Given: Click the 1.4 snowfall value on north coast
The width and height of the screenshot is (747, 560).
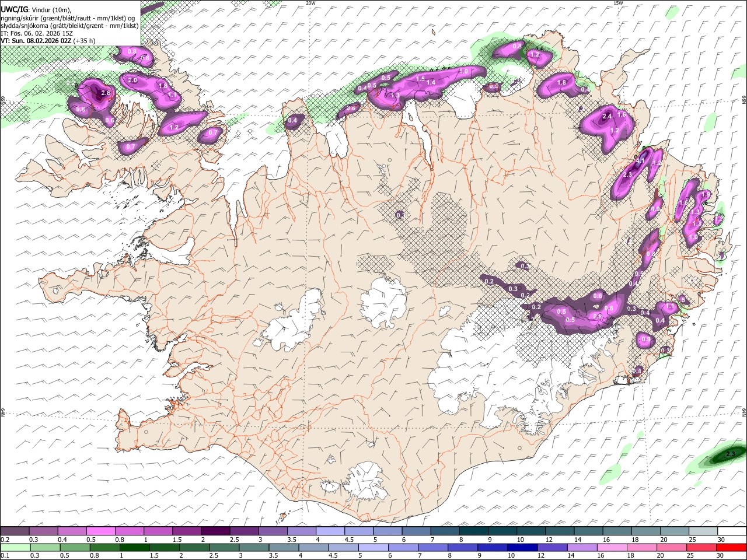Looking at the screenshot, I should [x=431, y=83].
